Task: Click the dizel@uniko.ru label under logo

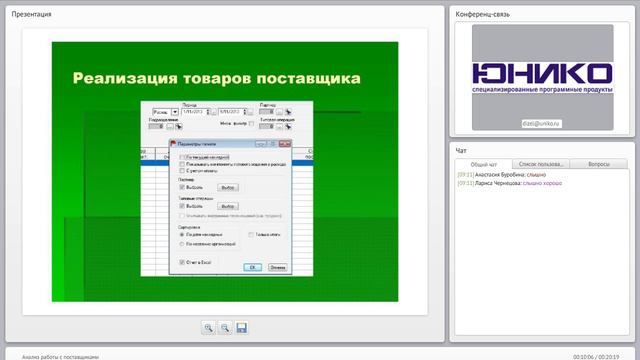Action: click(541, 123)
